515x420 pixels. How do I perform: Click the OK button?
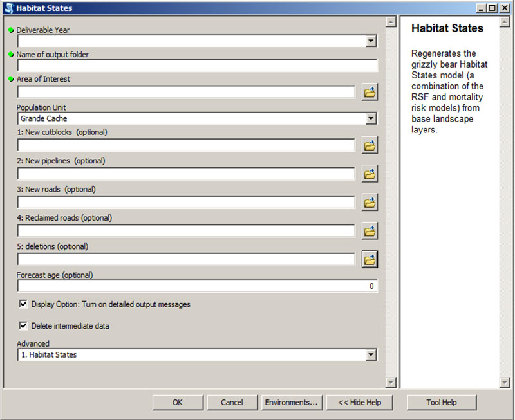tap(178, 402)
